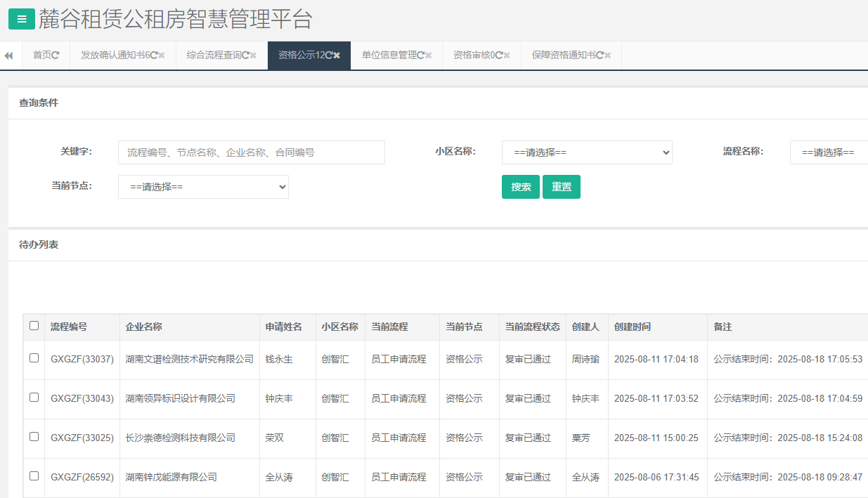Click the 关键字 search input field
Image resolution: width=868 pixels, height=498 pixels.
tap(252, 152)
